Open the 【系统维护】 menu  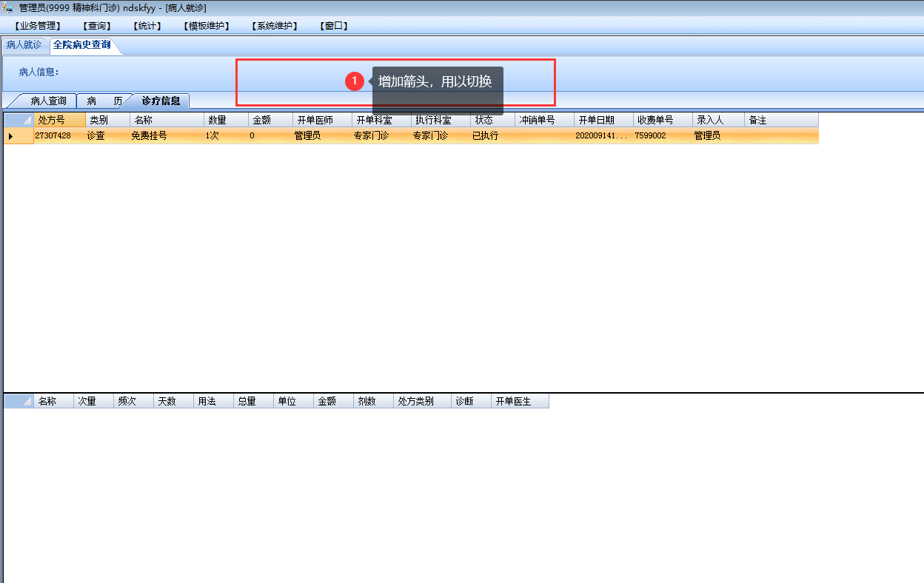tap(275, 26)
